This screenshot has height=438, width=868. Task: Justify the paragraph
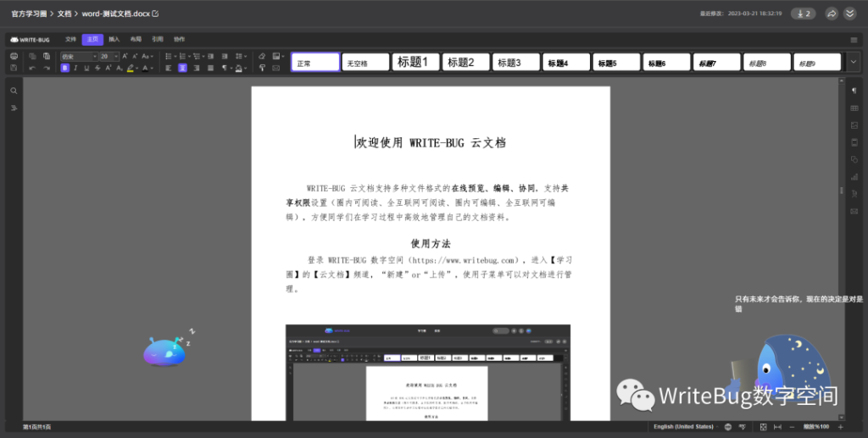[x=210, y=68]
